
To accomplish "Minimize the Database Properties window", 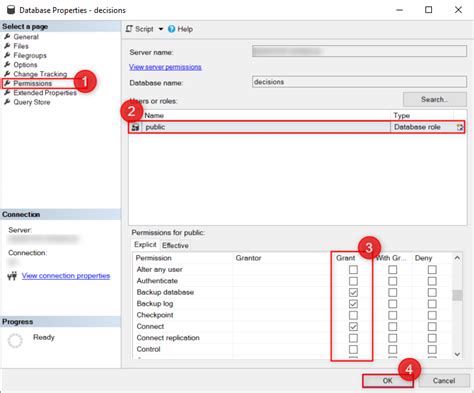I will tap(399, 10).
